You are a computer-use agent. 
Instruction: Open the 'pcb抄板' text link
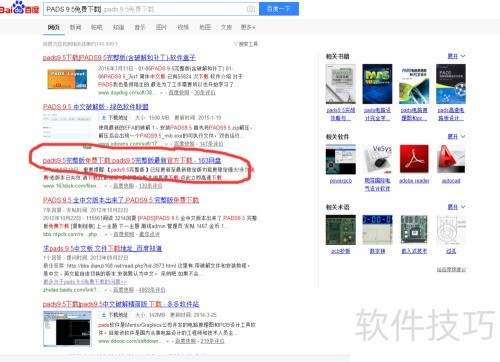pyautogui.click(x=341, y=251)
